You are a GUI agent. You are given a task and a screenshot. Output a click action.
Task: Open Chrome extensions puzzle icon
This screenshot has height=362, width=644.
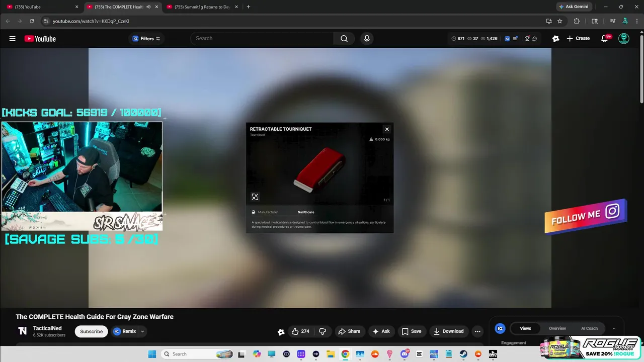(x=577, y=21)
